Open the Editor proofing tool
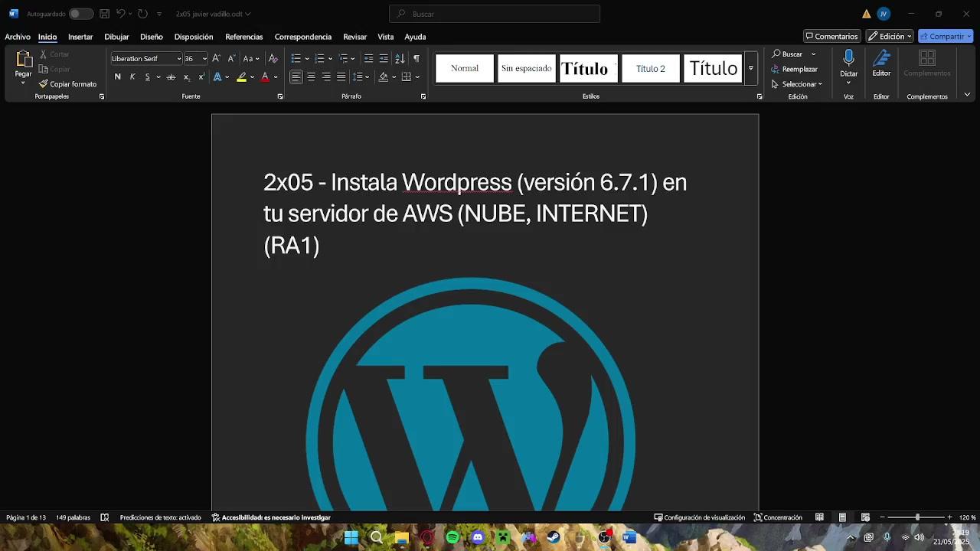Image resolution: width=980 pixels, height=551 pixels. click(881, 64)
